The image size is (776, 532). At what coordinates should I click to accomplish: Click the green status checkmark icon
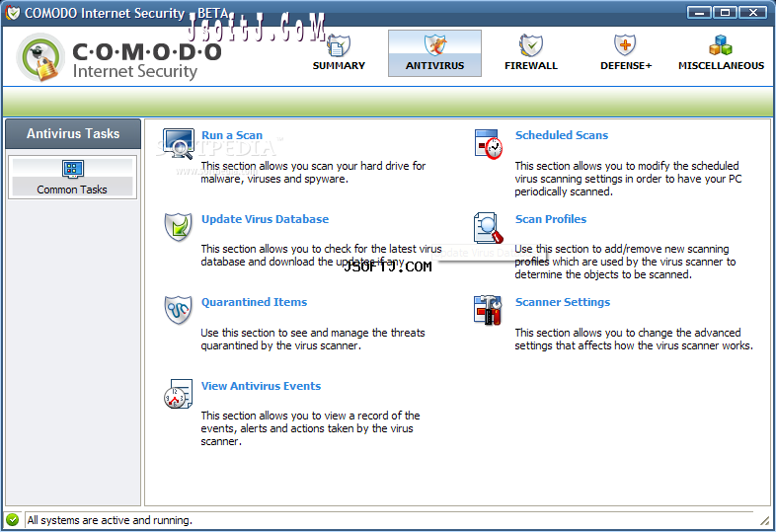click(x=13, y=519)
